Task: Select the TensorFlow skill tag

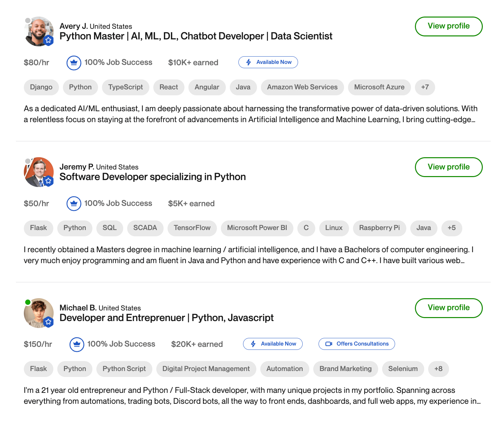Action: (192, 228)
